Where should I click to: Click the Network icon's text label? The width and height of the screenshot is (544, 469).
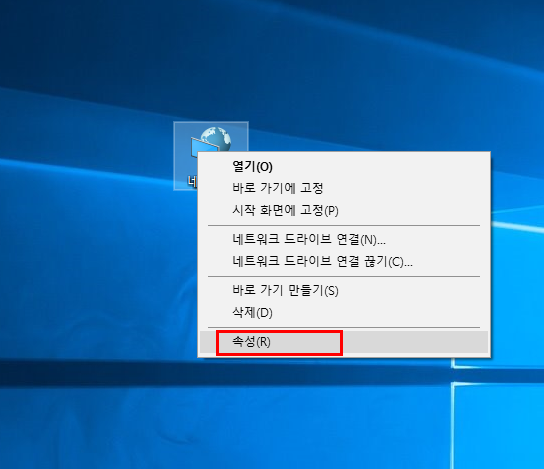pyautogui.click(x=192, y=181)
